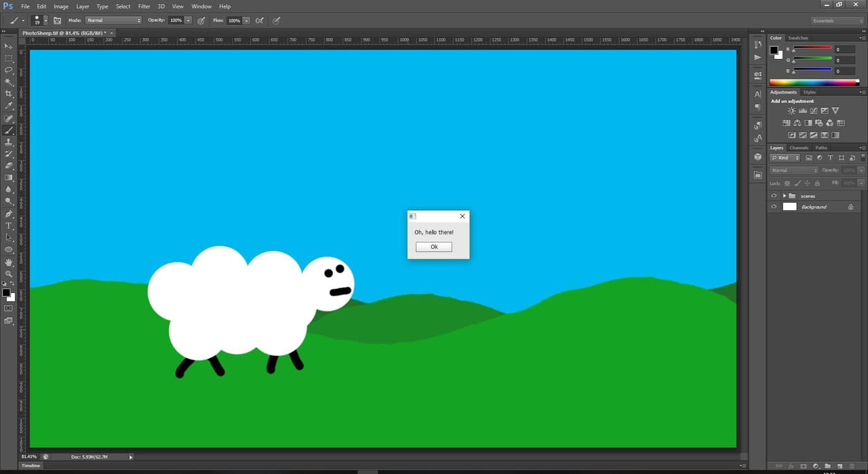Select the Brush tool in the toolbox
This screenshot has width=868, height=474.
[x=9, y=130]
